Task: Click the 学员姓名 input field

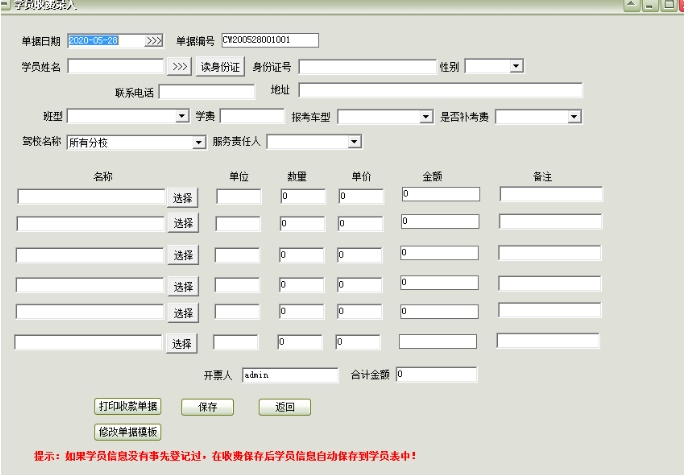Action: click(x=116, y=66)
